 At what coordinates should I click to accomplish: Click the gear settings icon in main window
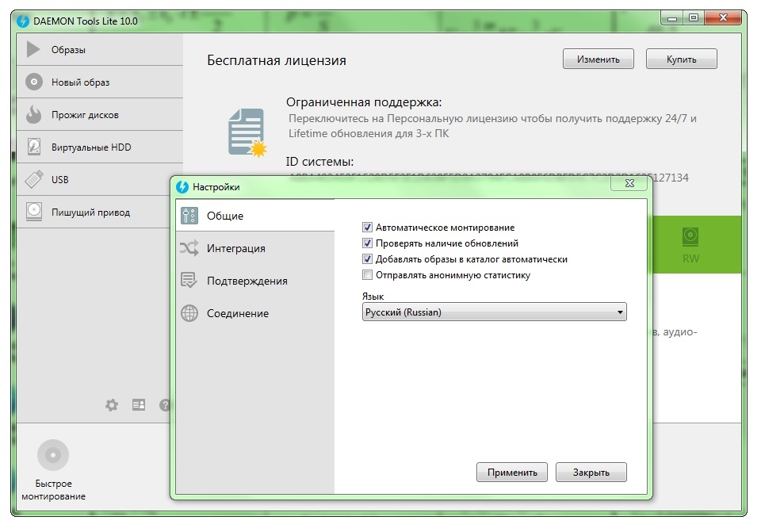(x=112, y=404)
